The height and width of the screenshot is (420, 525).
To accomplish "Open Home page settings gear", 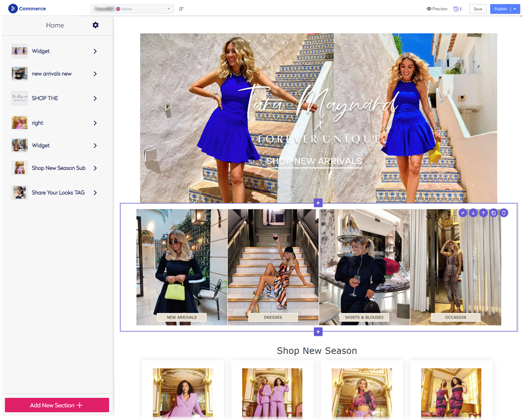I will click(96, 25).
